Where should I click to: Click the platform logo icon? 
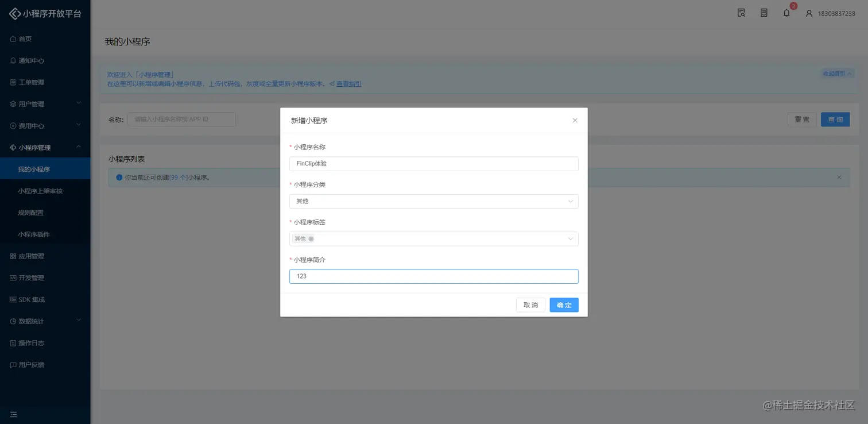[x=14, y=13]
